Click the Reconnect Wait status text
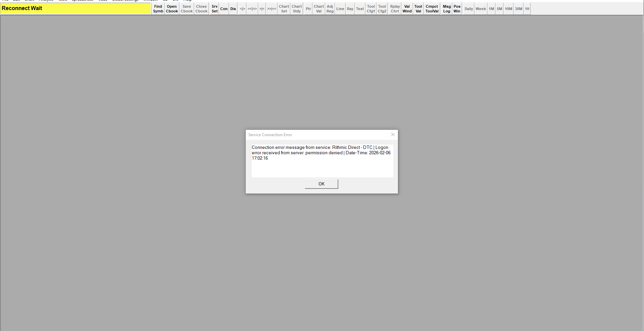The width and height of the screenshot is (644, 331). click(x=22, y=8)
